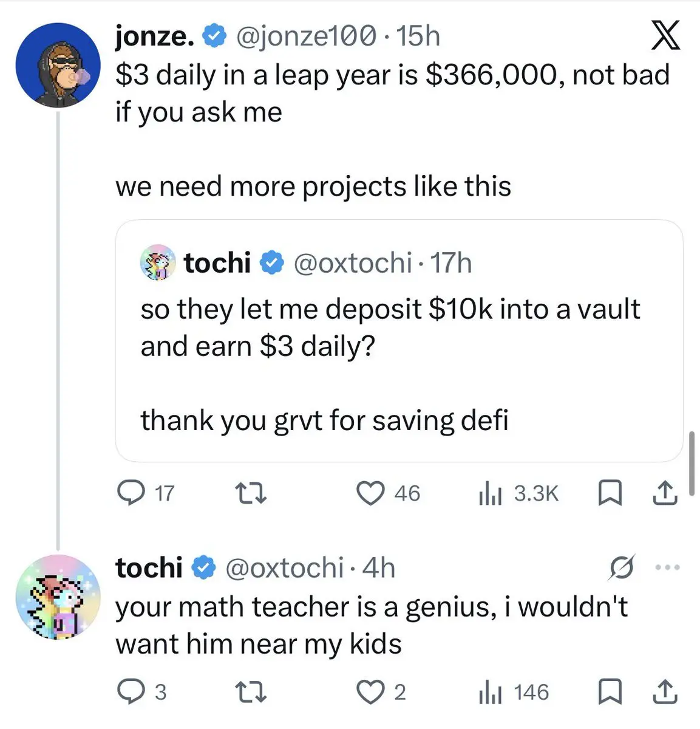Open reply thread on tochi's reply
This screenshot has width=700, height=729.
(129, 692)
